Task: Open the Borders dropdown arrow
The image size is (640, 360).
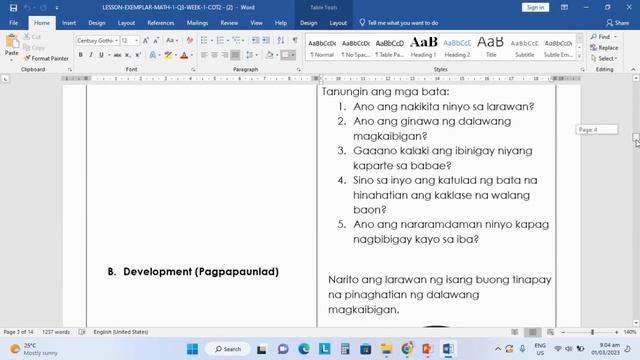Action: [x=293, y=55]
